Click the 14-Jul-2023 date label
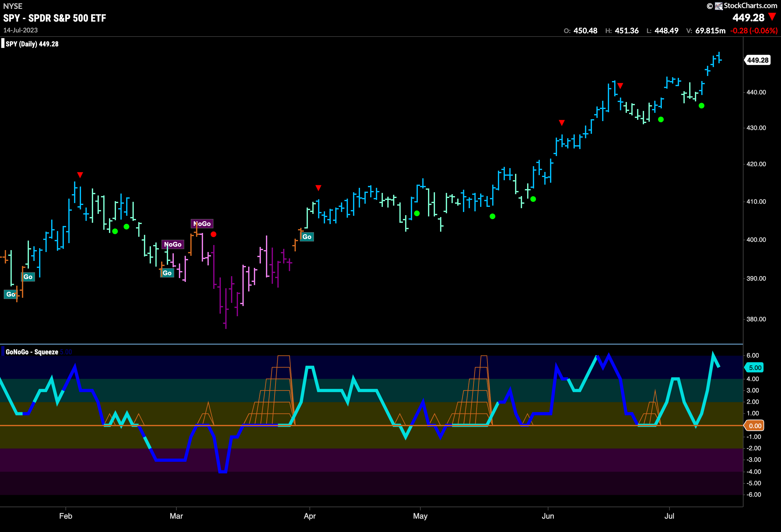 point(21,30)
